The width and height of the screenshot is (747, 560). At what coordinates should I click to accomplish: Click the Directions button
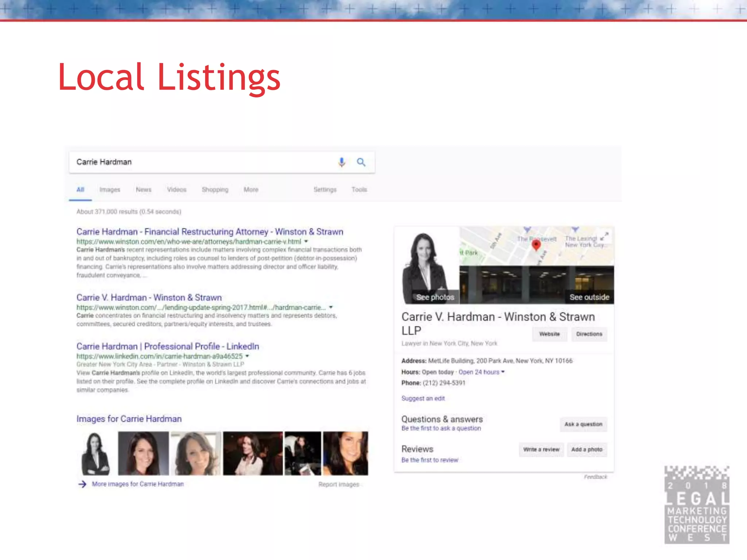589,334
